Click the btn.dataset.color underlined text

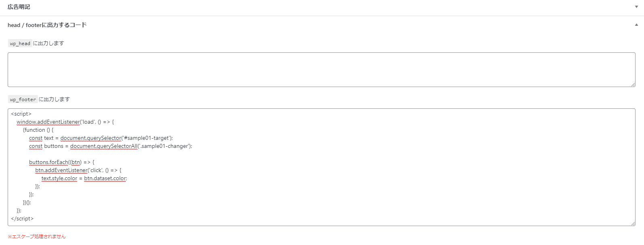[x=105, y=178]
